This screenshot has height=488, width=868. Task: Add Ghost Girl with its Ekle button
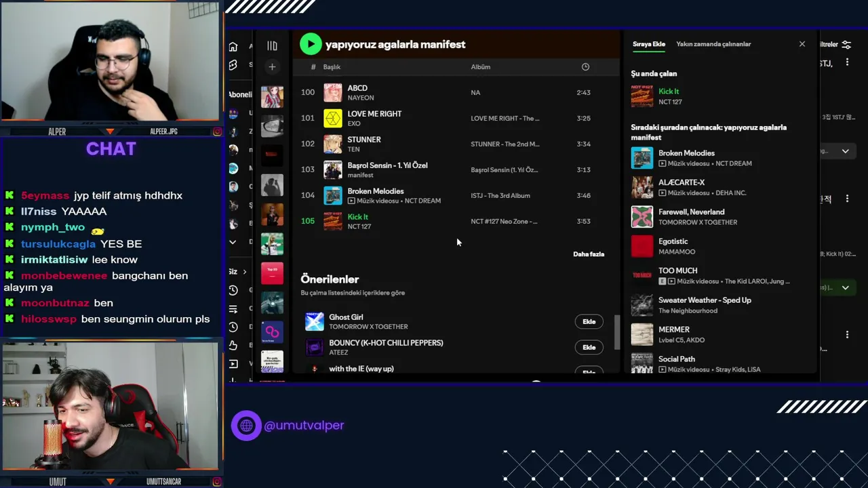click(x=589, y=321)
